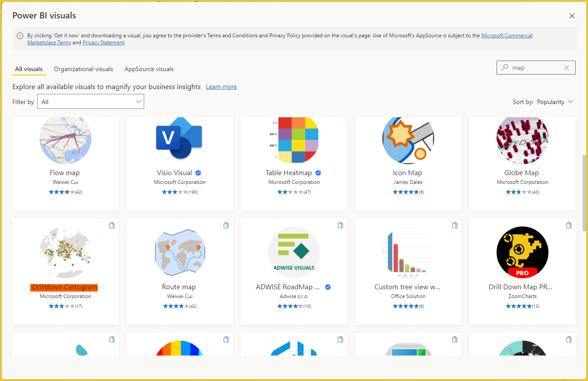Open the Flow map visual thumbnail

[x=65, y=140]
